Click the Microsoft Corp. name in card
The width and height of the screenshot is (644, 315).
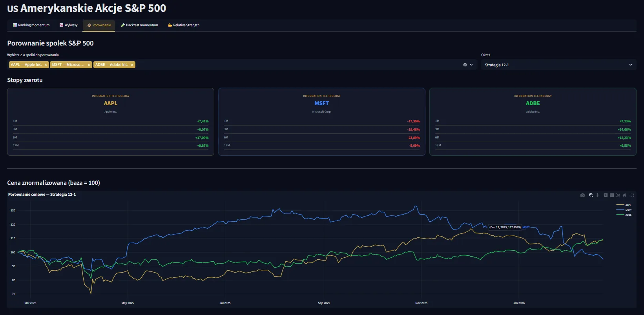coord(322,112)
